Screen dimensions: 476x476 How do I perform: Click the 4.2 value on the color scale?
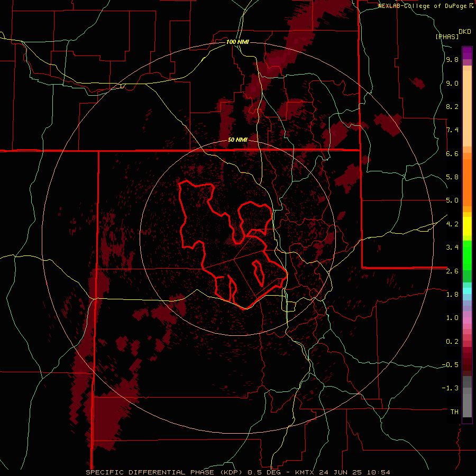click(452, 224)
